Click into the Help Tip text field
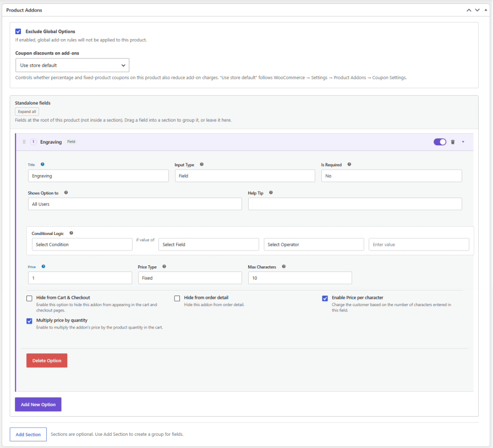 (355, 204)
